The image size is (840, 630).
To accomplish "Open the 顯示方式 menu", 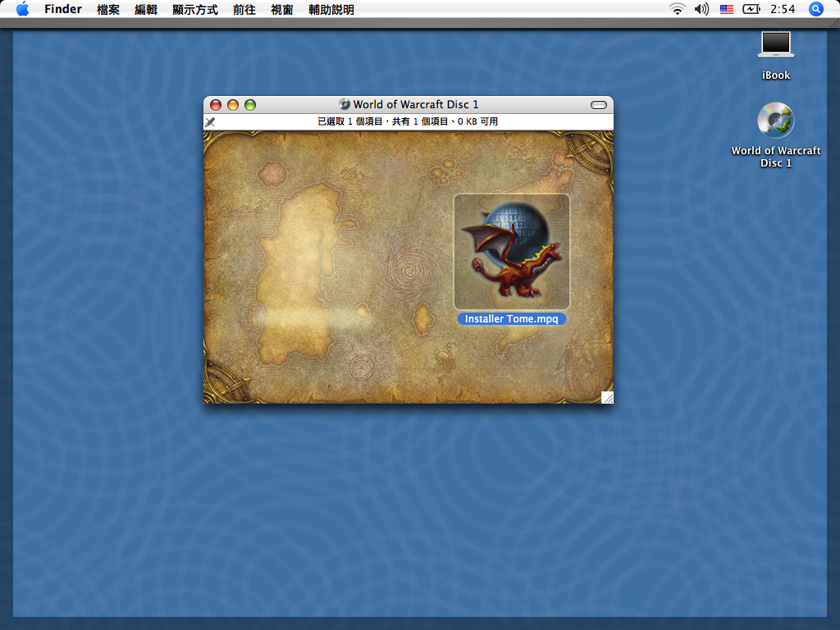I will pyautogui.click(x=195, y=10).
